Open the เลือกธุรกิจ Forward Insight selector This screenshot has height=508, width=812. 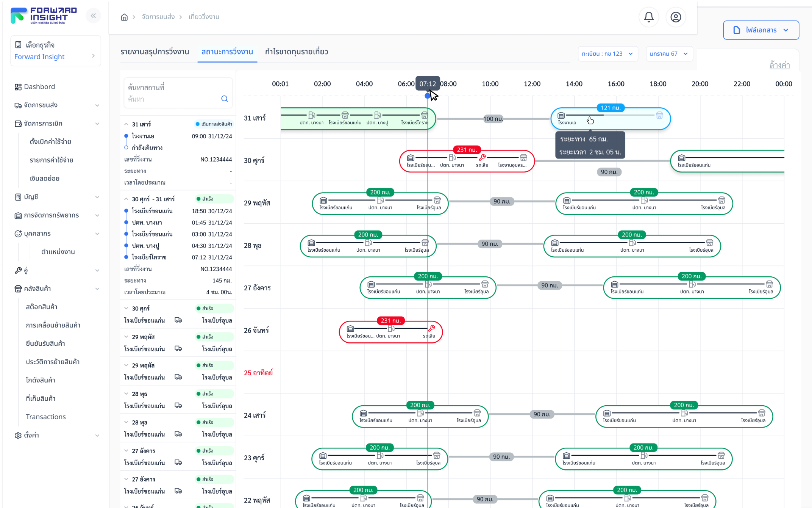point(56,51)
